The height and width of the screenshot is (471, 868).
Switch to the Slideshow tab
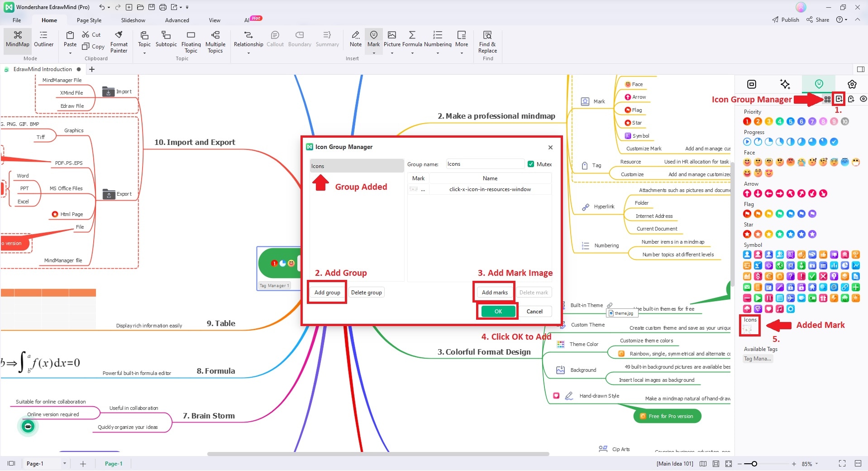coord(133,20)
